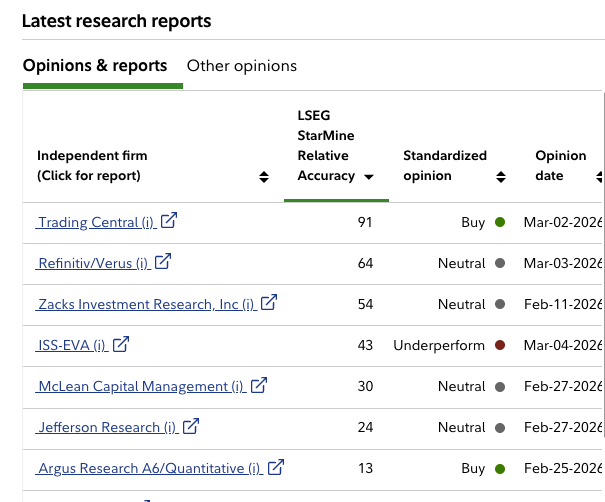Click red Underperform indicator dot for ISS-EVA
Viewport: 605px width, 502px height.
[x=500, y=345]
